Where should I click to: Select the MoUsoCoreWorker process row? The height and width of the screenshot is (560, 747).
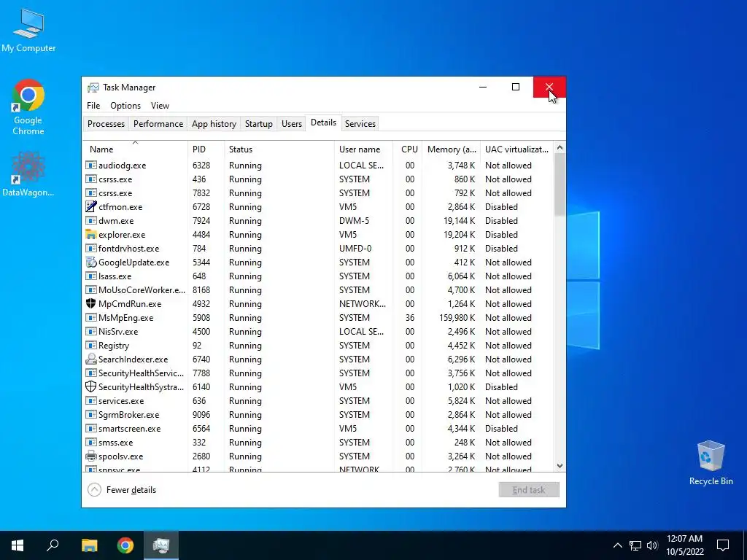(x=318, y=290)
